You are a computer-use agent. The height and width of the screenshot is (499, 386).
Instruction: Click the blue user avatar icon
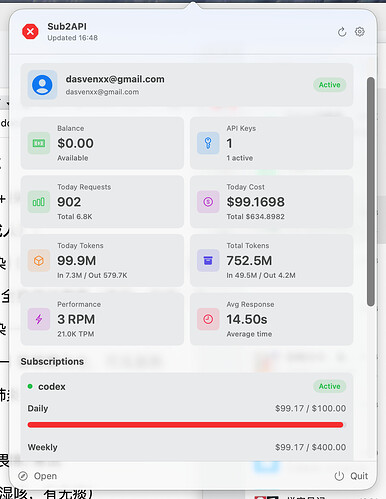(42, 85)
